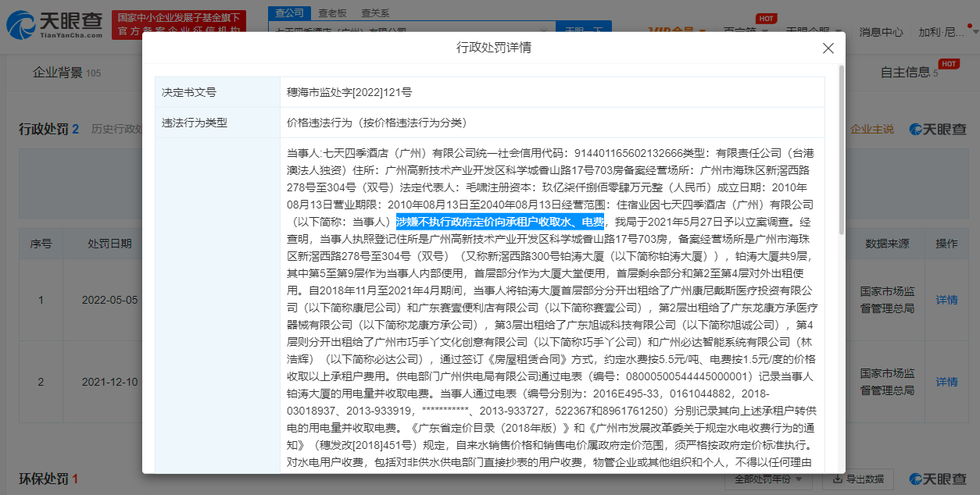The image size is (980, 495).
Task: Click the 处罚日期 column header
Action: coord(109,244)
